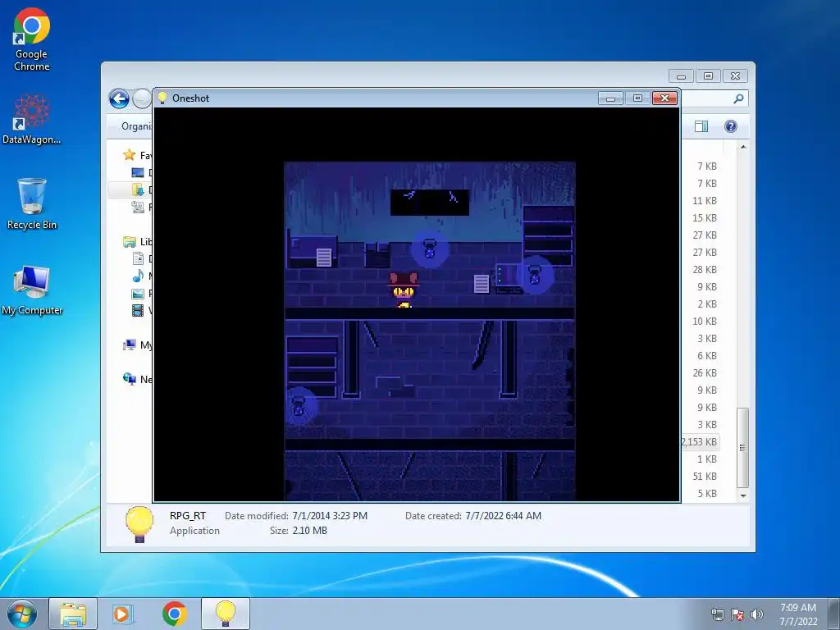
Task: Open File Explorer from the taskbar
Action: 73,614
